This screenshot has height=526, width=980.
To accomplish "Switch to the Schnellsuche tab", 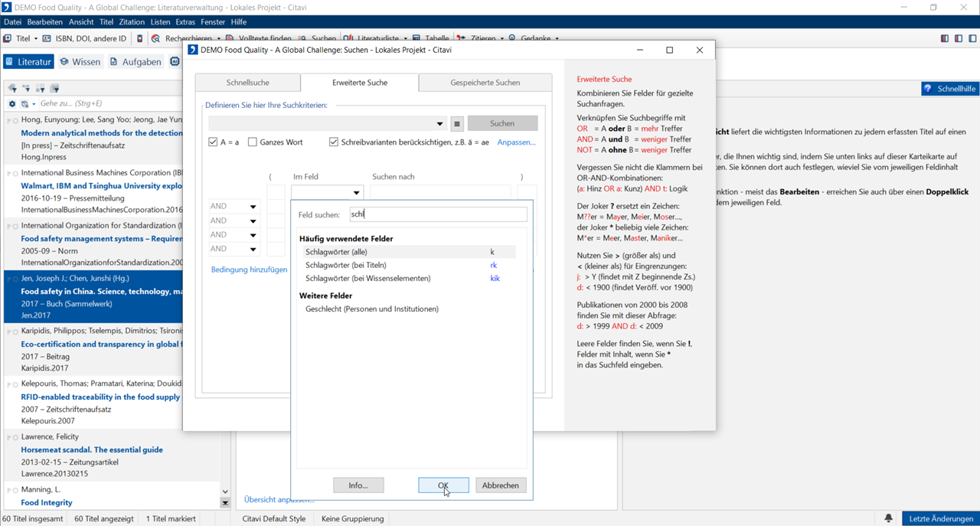I will click(247, 83).
